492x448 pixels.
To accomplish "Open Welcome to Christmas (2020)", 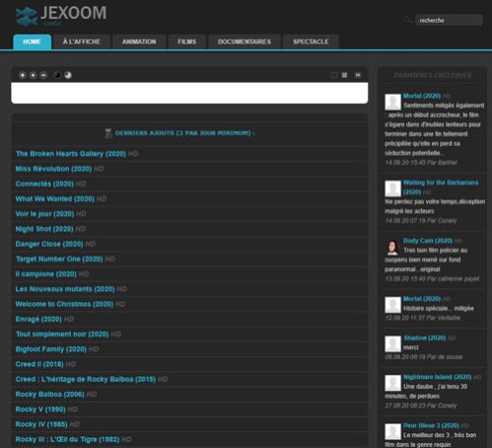I will (x=64, y=304).
